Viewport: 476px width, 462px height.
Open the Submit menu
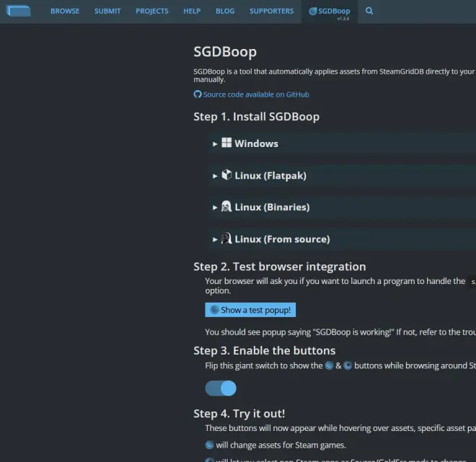click(107, 12)
